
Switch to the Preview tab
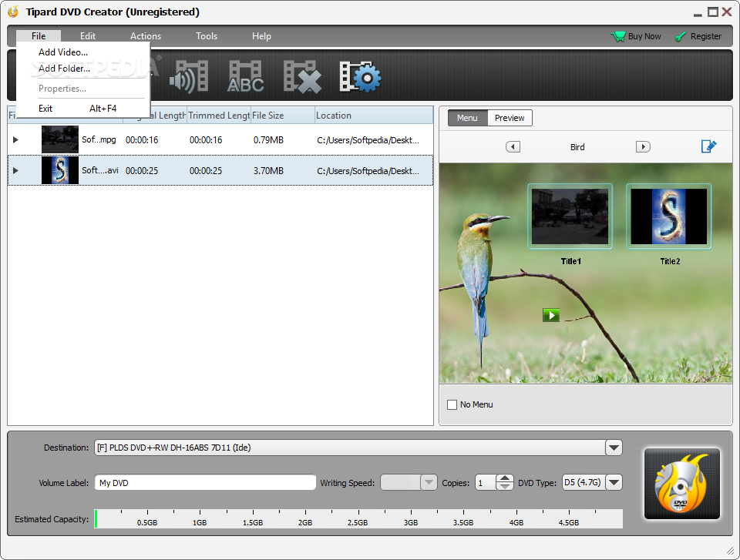510,118
